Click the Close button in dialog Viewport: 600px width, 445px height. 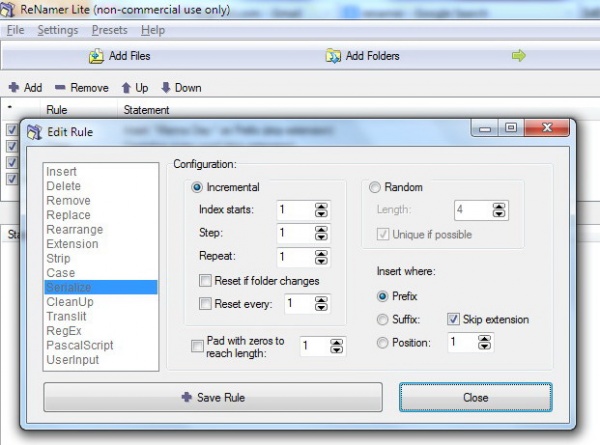coord(476,397)
